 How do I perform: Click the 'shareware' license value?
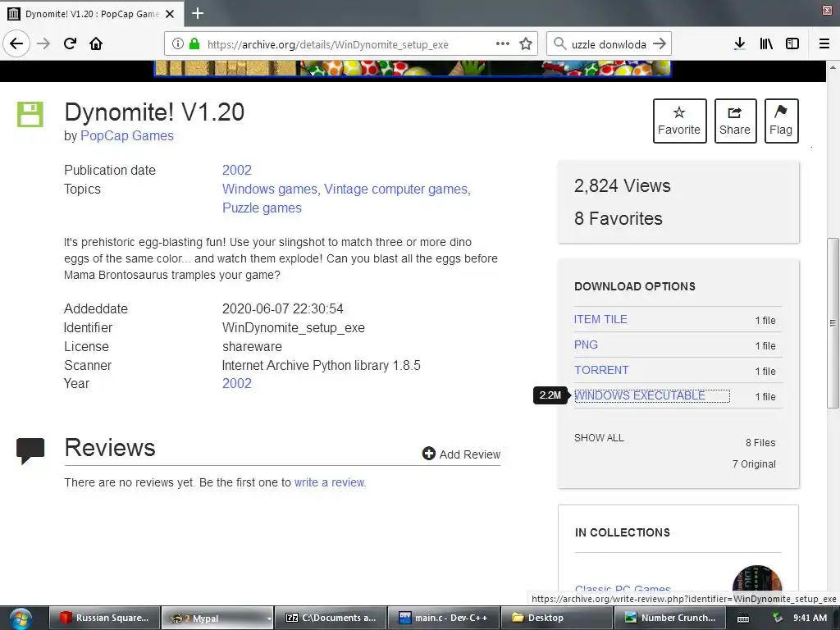click(252, 347)
